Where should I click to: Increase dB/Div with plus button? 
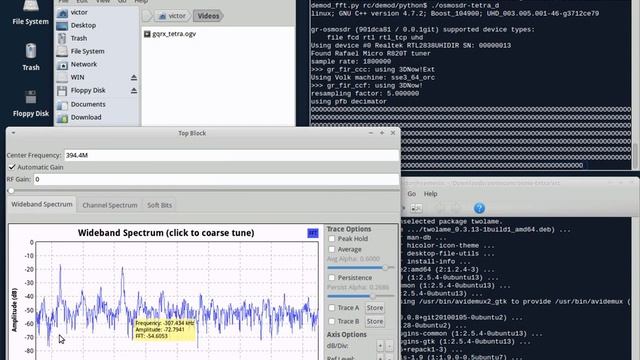click(380, 346)
